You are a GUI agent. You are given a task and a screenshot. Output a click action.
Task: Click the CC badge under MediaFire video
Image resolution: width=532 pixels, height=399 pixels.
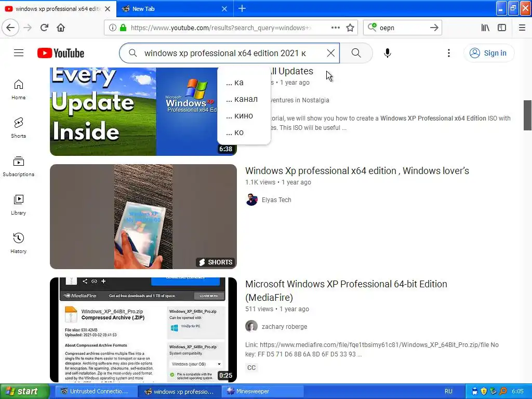[251, 367]
